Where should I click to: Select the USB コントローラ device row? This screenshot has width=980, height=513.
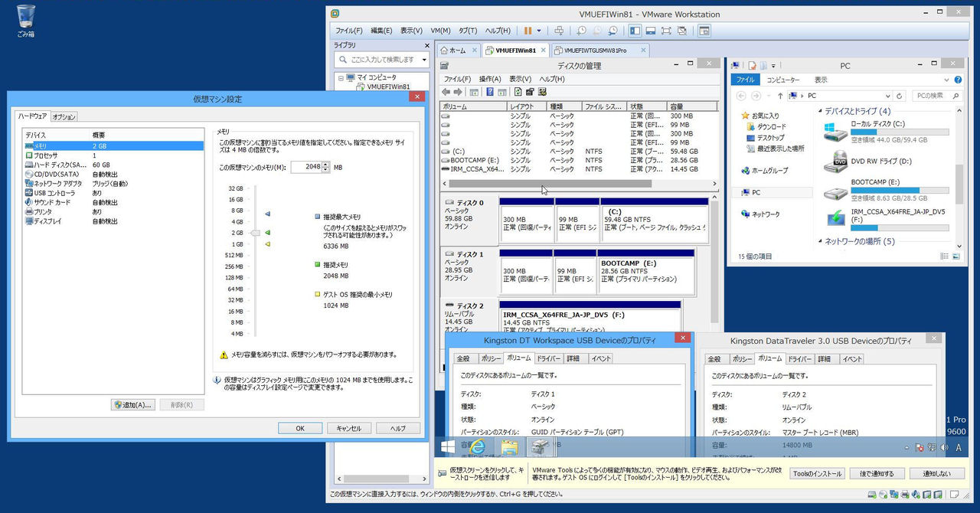point(114,193)
